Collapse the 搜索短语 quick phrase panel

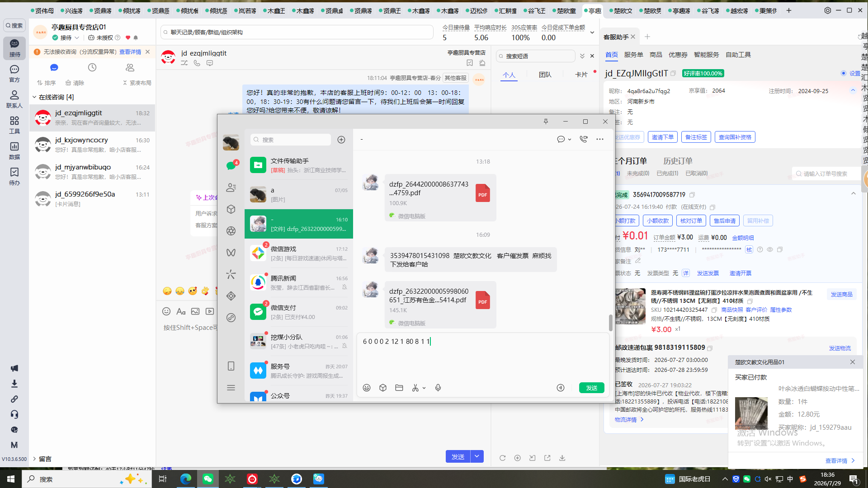582,56
